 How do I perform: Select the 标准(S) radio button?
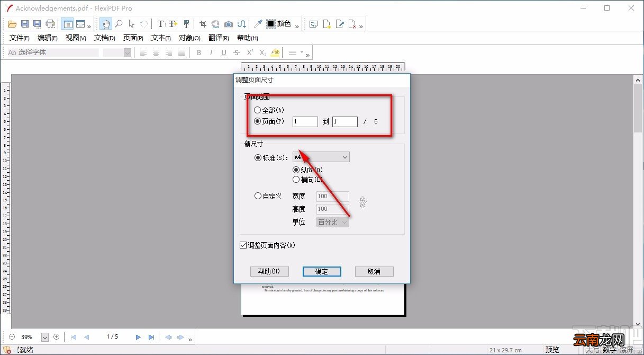pyautogui.click(x=258, y=157)
